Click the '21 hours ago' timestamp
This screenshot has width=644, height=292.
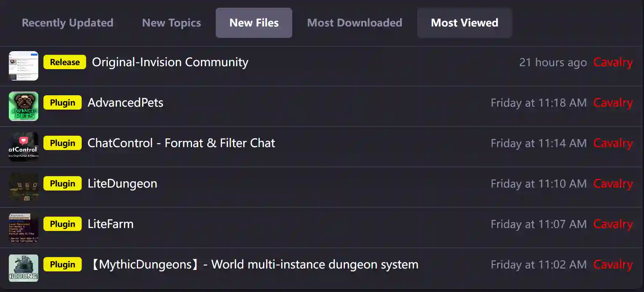[553, 63]
